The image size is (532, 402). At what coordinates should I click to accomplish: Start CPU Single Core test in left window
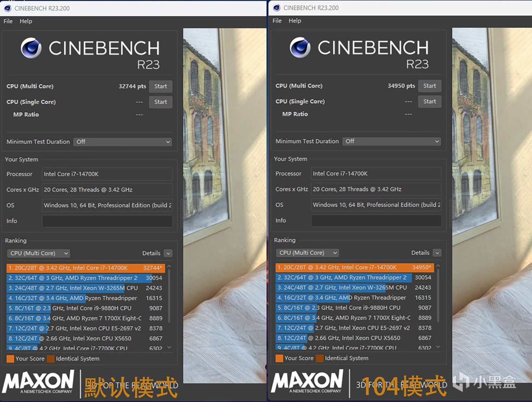point(160,102)
